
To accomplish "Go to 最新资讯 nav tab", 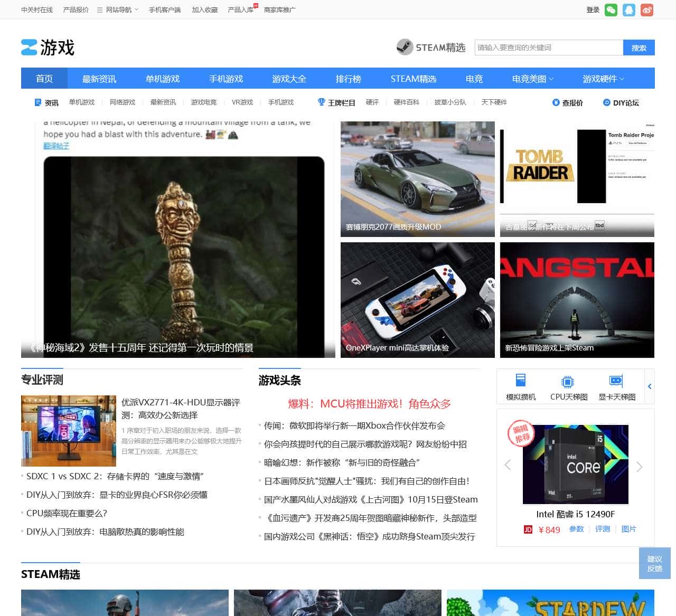I will [x=99, y=79].
